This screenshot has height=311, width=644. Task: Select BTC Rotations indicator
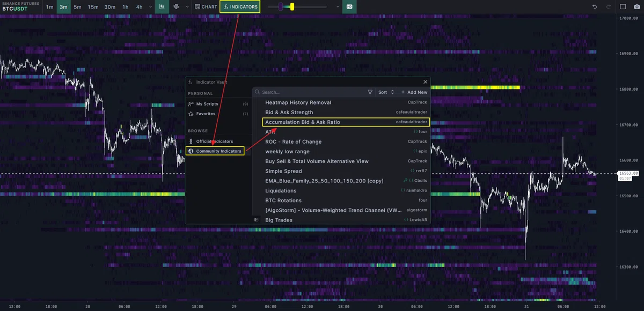(346, 200)
